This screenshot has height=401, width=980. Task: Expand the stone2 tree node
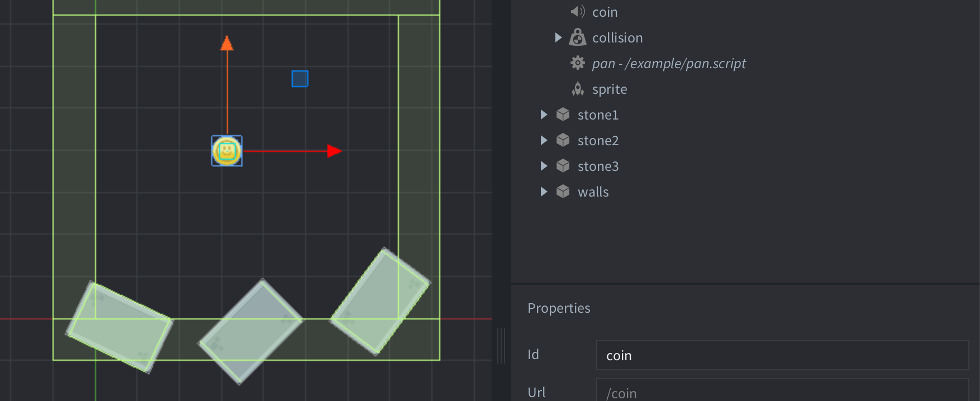(544, 140)
